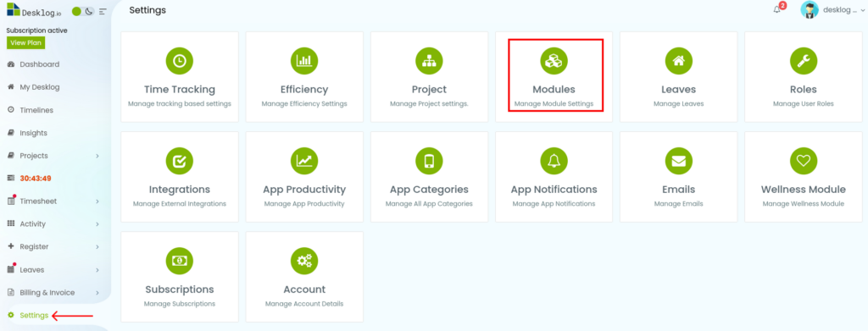The height and width of the screenshot is (331, 868).
Task: Open the Subscriptions settings title
Action: (x=180, y=289)
